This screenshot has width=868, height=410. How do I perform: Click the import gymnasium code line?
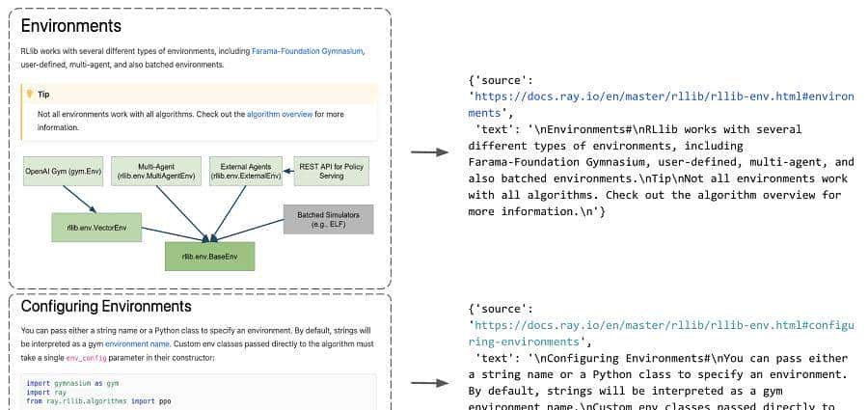64,383
